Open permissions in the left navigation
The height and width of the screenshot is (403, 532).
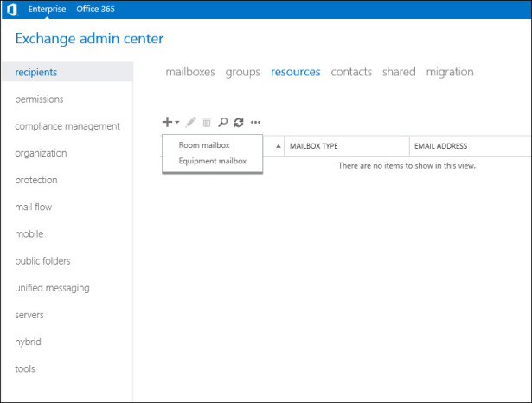(39, 99)
